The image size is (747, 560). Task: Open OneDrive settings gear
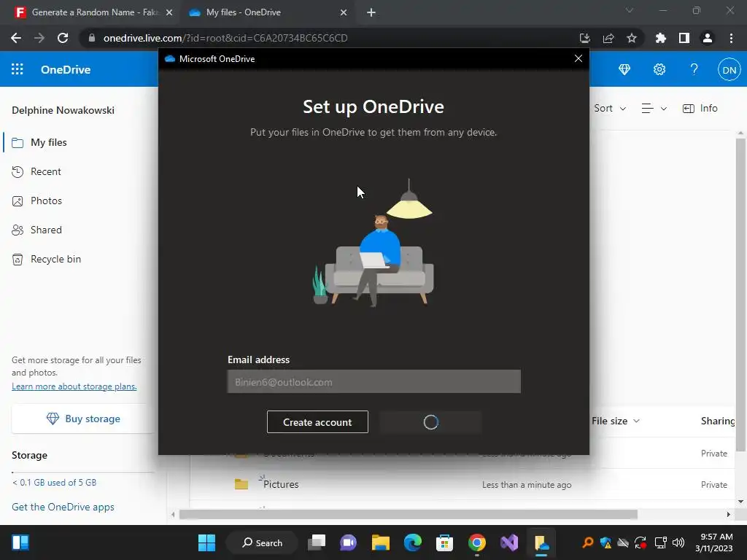[x=659, y=69]
